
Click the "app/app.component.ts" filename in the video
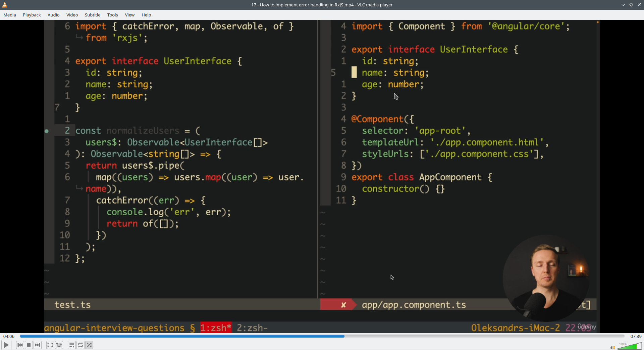click(414, 305)
